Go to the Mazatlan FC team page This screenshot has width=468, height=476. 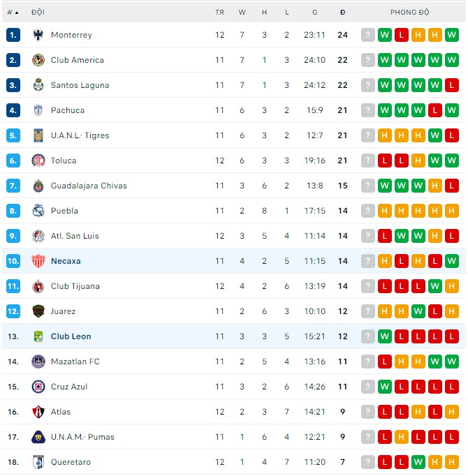pos(75,362)
